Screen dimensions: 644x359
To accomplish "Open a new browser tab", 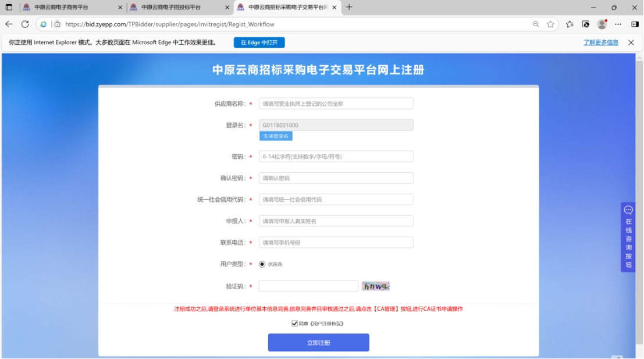I will (349, 7).
